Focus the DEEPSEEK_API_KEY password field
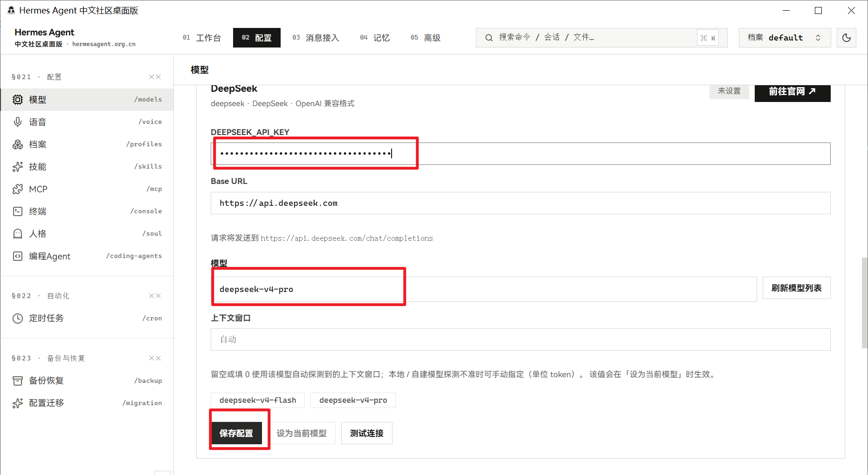This screenshot has height=475, width=868. coord(521,154)
